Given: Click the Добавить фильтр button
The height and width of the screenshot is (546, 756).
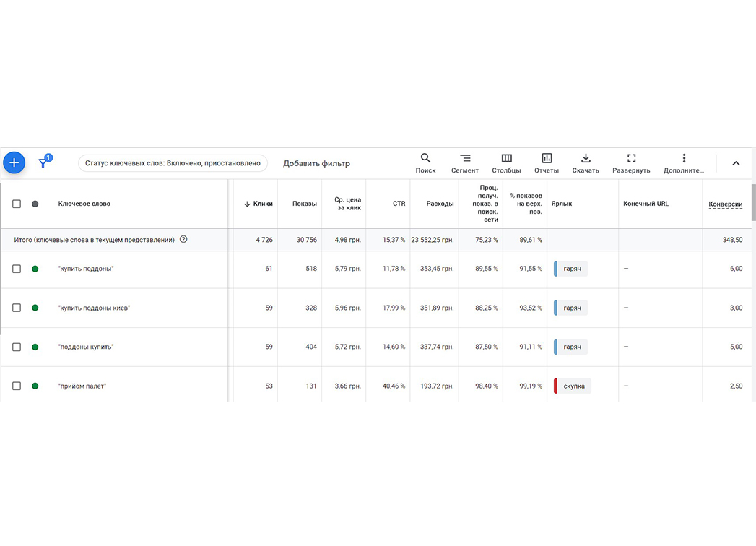Looking at the screenshot, I should 316,163.
